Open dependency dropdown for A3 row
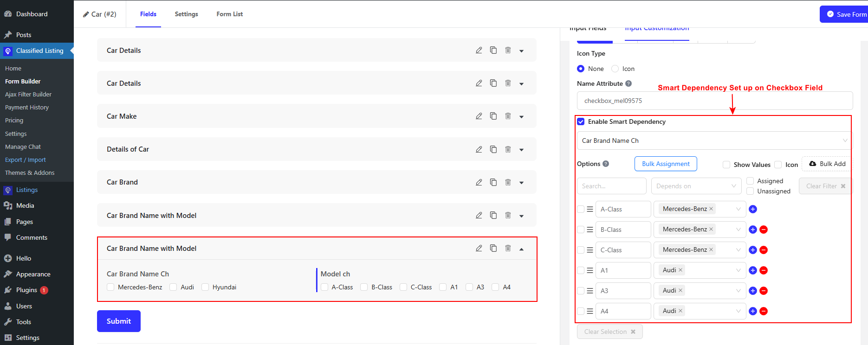 click(x=700, y=291)
